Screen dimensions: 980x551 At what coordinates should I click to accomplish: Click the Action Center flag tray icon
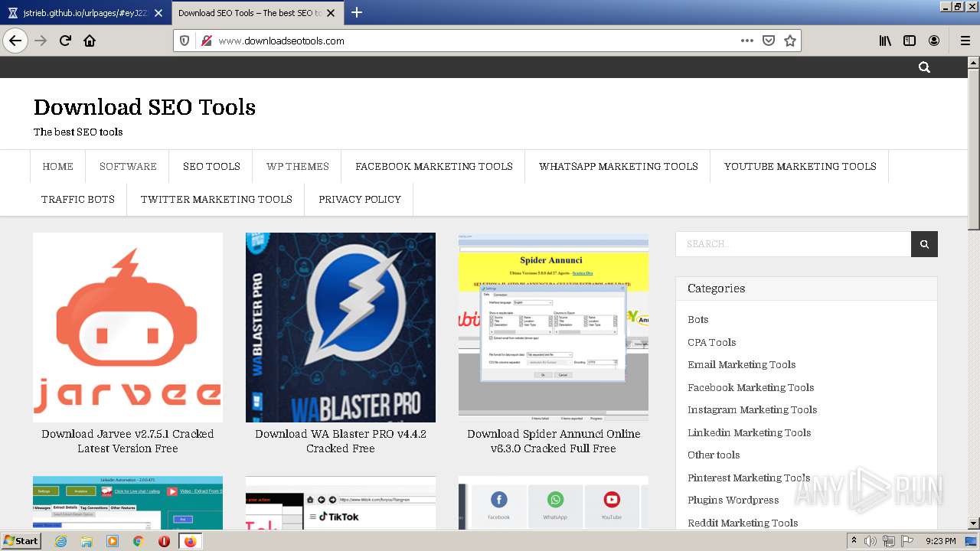click(906, 541)
